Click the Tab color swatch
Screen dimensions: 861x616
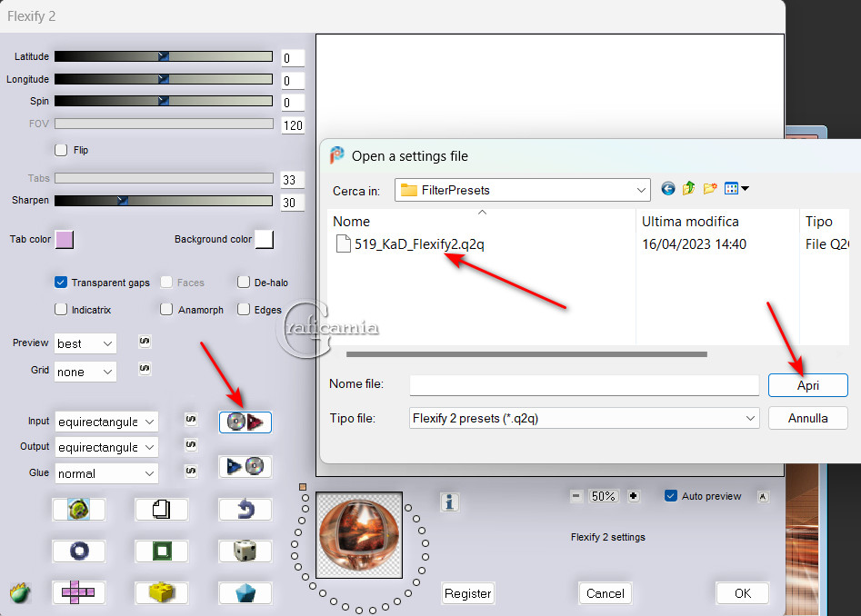click(x=65, y=240)
